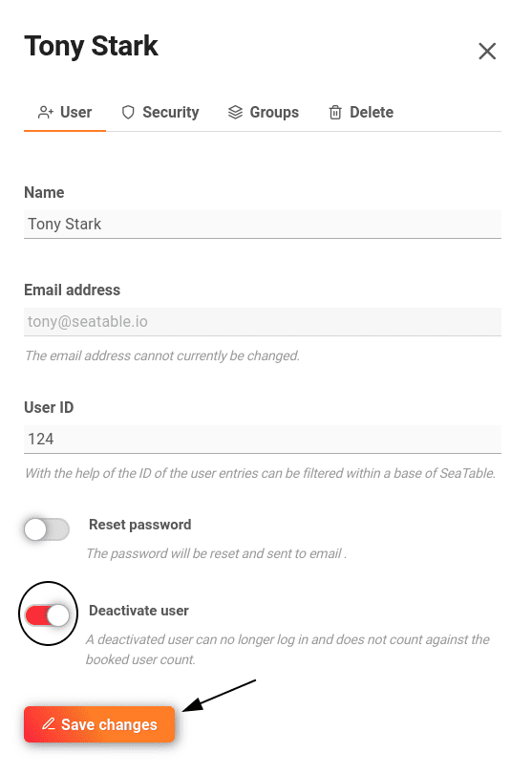The width and height of the screenshot is (532, 775).
Task: Go to the Delete tab
Action: (x=361, y=113)
